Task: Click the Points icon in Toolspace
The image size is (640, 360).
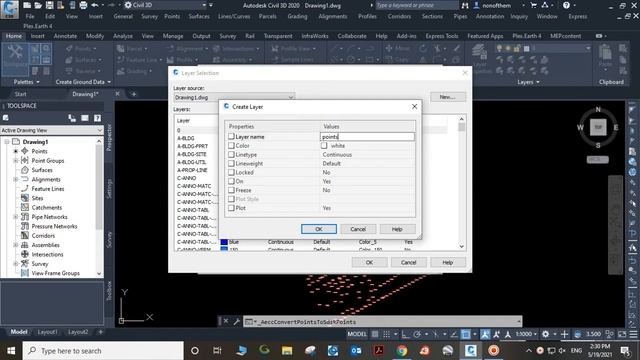Action: click(x=25, y=151)
